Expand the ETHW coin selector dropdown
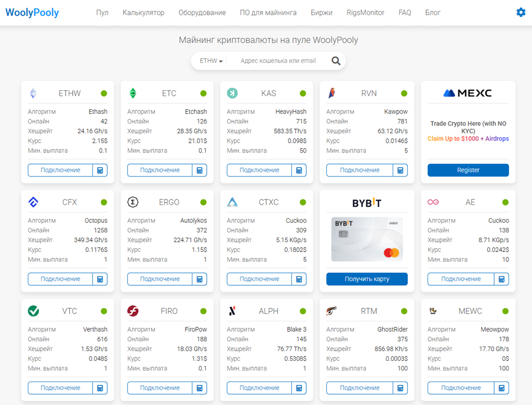This screenshot has height=405, width=532. [211, 61]
